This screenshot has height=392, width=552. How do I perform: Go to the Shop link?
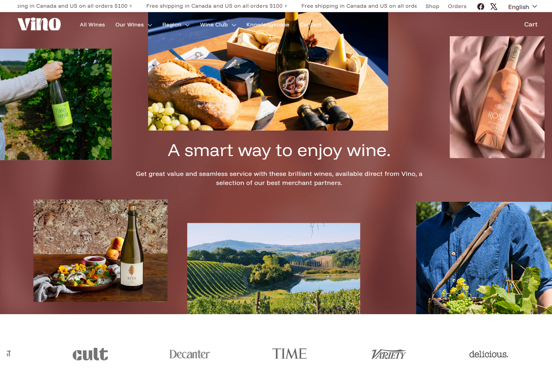click(x=432, y=6)
